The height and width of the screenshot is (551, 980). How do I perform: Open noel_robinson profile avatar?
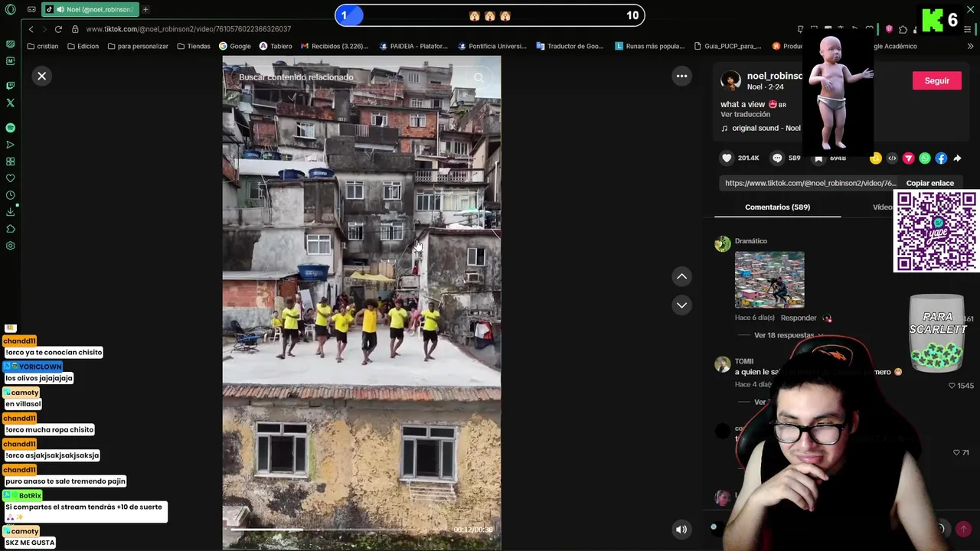(x=730, y=80)
